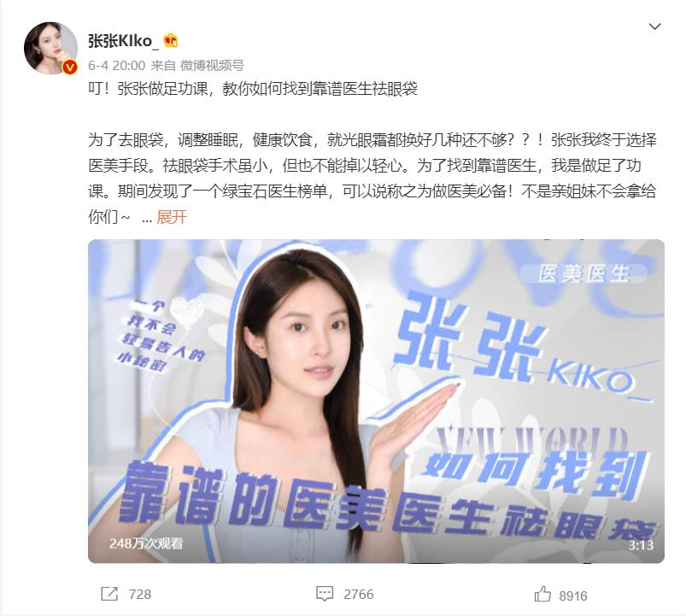Open the repost share icon
The image size is (686, 616).
(109, 594)
